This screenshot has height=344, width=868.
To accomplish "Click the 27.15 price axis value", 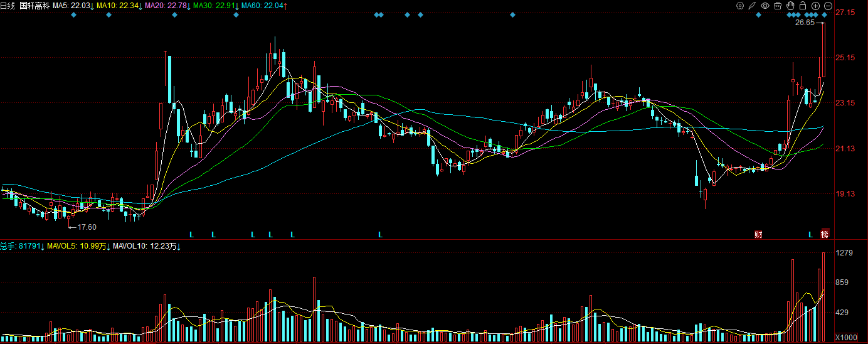I will click(846, 13).
